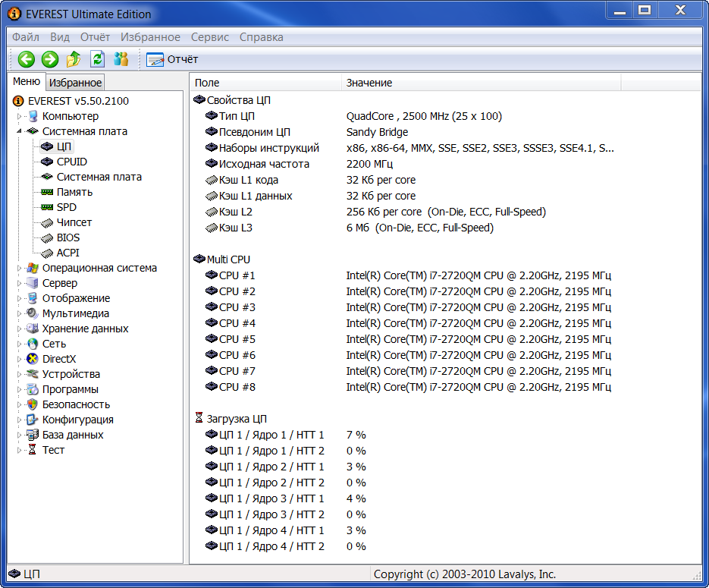Expand the Сеть tree node

coord(19,344)
